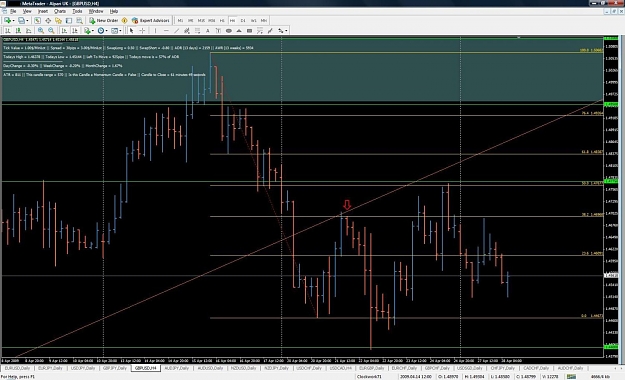Switch to USDCAD,H4 chart tab
The image size is (625, 380).
tap(341, 368)
